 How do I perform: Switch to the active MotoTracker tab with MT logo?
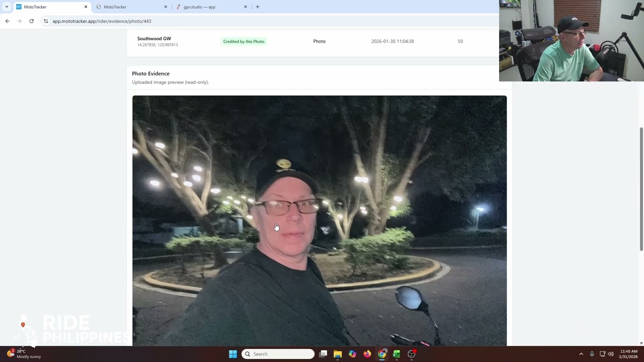coord(52,7)
